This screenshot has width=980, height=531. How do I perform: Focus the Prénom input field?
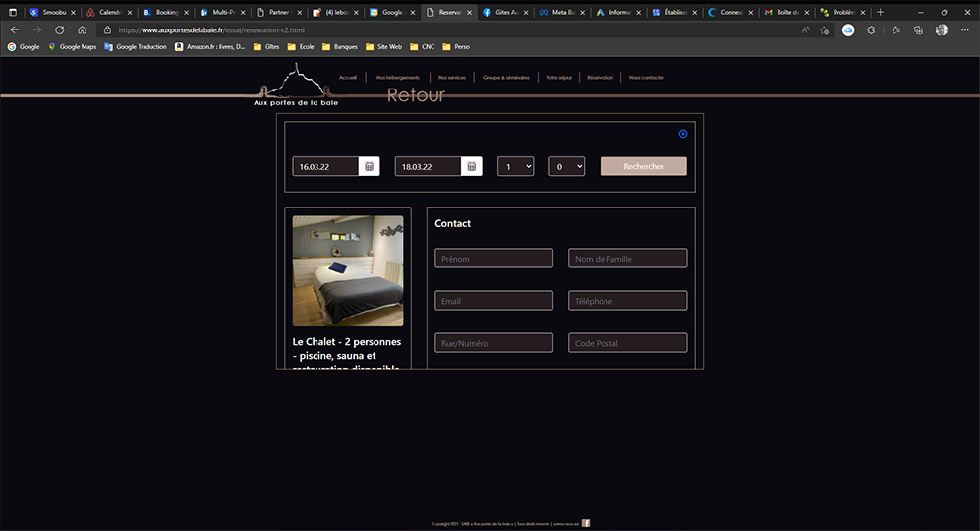click(493, 259)
